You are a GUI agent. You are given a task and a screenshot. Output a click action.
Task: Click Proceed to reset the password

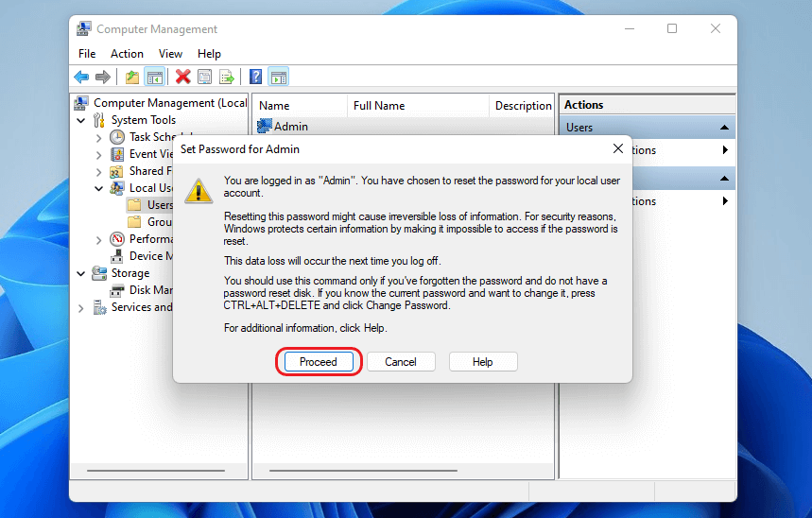click(319, 362)
